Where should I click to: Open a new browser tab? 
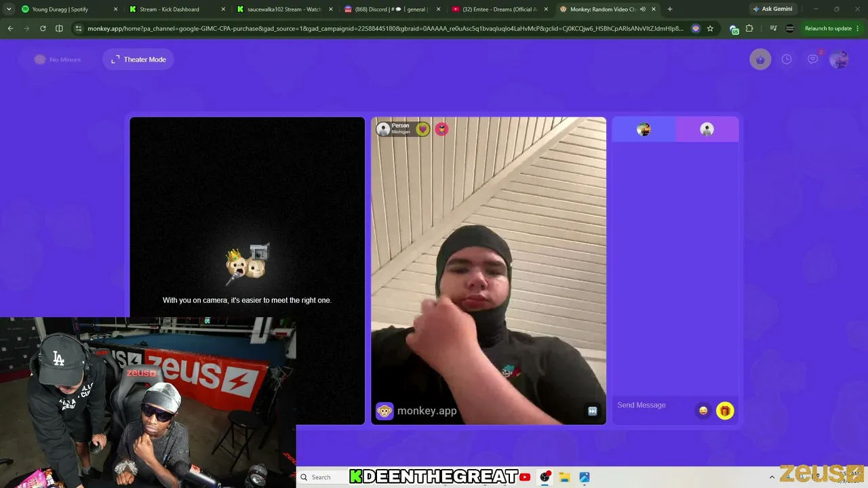coord(670,9)
